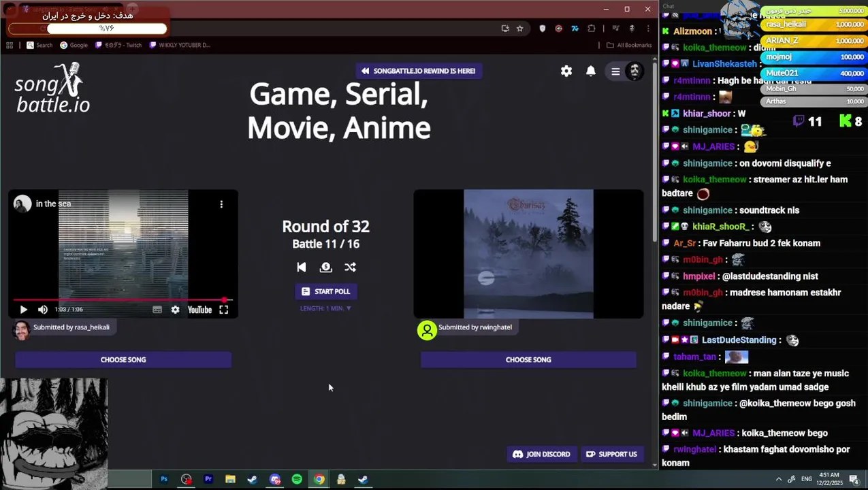Seek in the left video progress bar
The height and width of the screenshot is (490, 868).
point(123,299)
